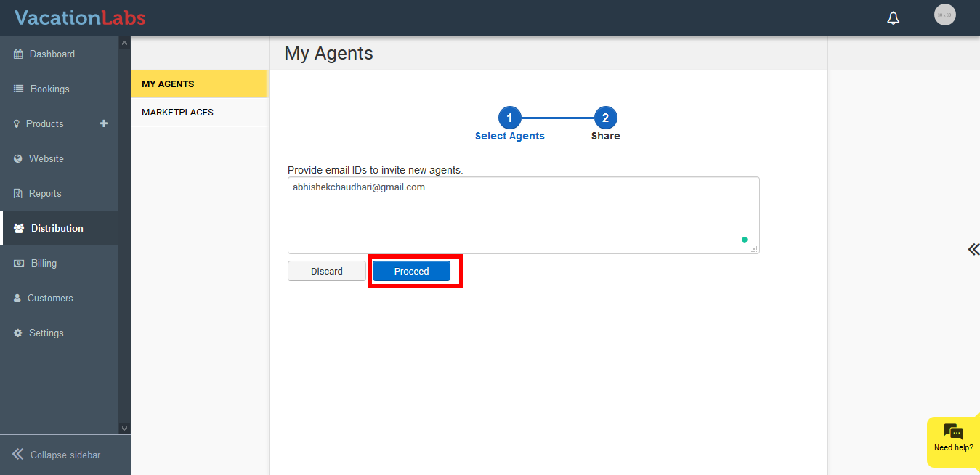Click the Dashboard calendar icon in sidebar
Image resolution: width=980 pixels, height=475 pixels.
tap(19, 54)
